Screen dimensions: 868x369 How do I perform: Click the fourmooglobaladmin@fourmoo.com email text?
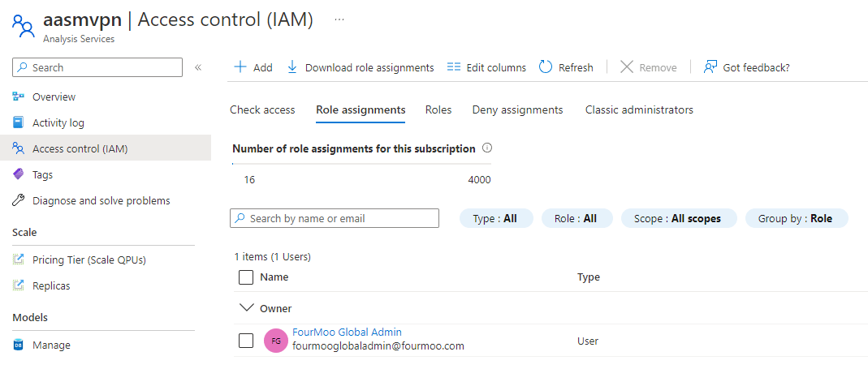point(378,346)
